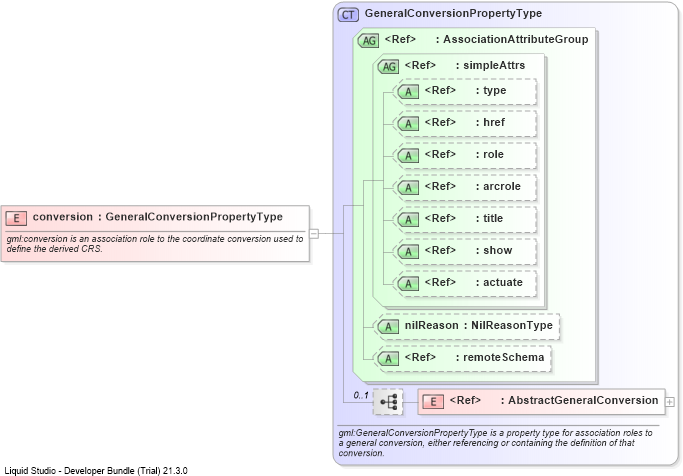Collapse the conversion element node
683x476 pixels.
click(314, 234)
